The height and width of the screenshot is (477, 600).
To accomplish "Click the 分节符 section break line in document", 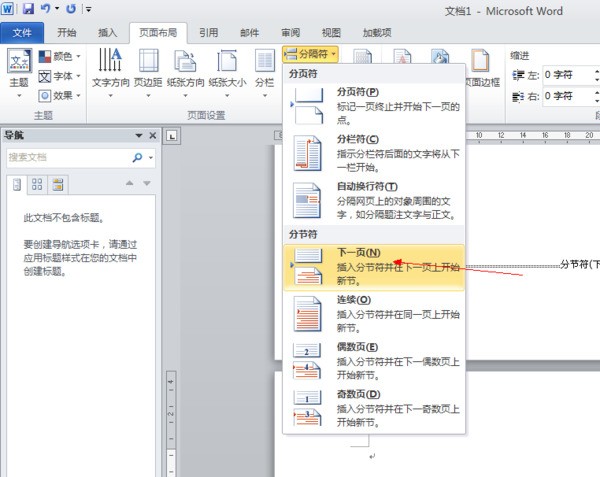I will pos(533,264).
